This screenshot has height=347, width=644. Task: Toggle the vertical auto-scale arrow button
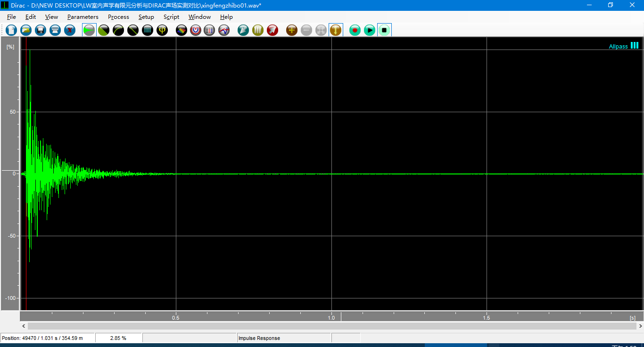pos(336,30)
